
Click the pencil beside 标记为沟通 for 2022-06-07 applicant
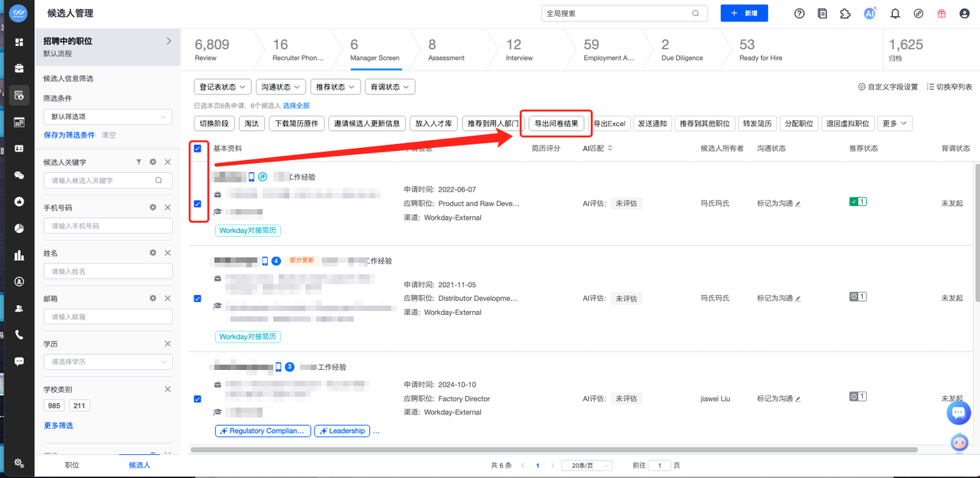798,204
